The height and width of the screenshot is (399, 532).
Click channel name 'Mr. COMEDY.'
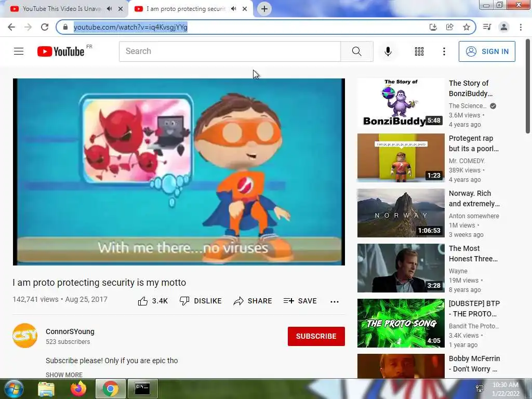pyautogui.click(x=467, y=161)
